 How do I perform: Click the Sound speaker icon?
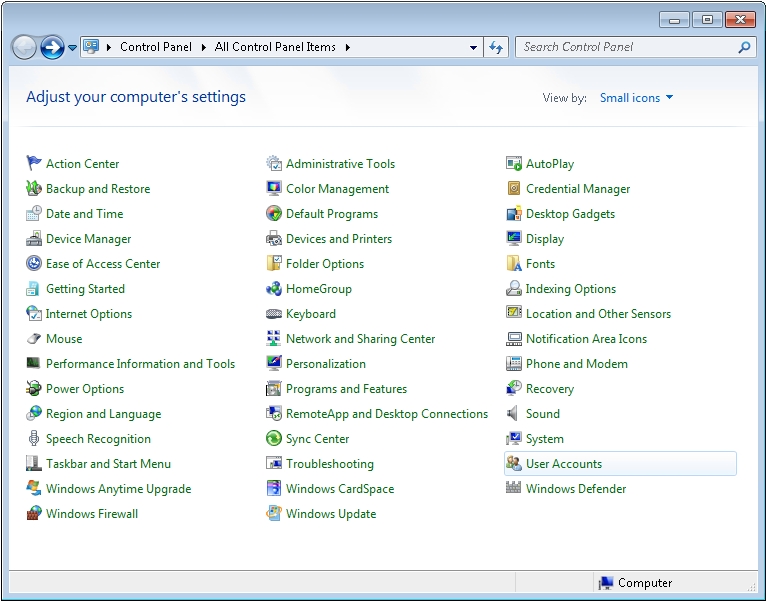click(x=513, y=413)
